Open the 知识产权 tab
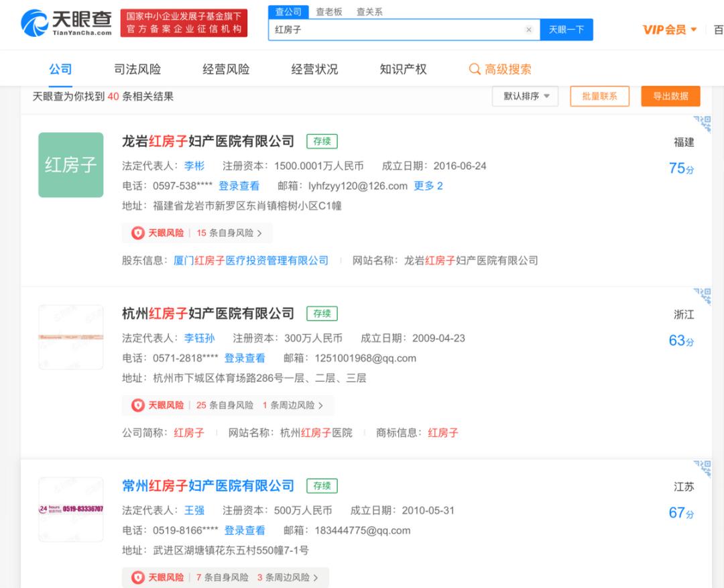The width and height of the screenshot is (724, 588). (x=403, y=68)
